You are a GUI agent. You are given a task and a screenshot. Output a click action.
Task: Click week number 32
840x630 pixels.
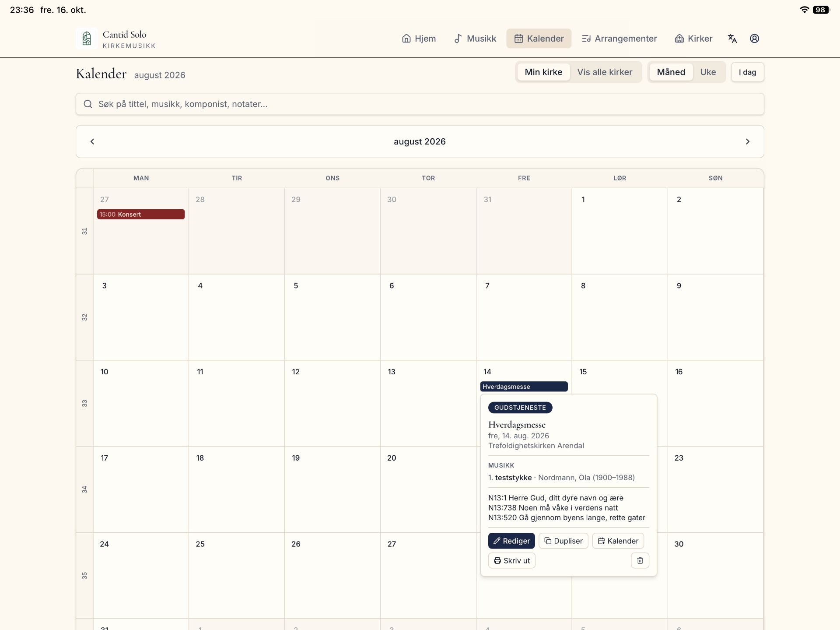coord(84,317)
